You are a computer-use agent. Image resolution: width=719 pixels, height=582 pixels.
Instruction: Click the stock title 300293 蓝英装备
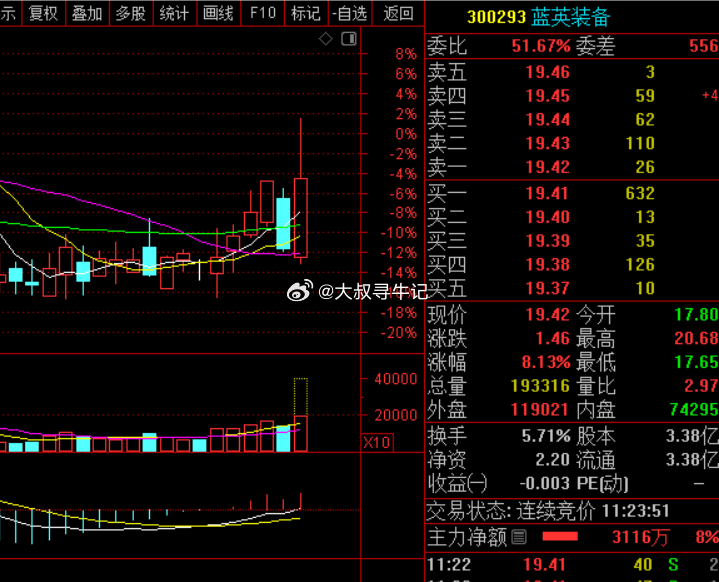tap(538, 17)
